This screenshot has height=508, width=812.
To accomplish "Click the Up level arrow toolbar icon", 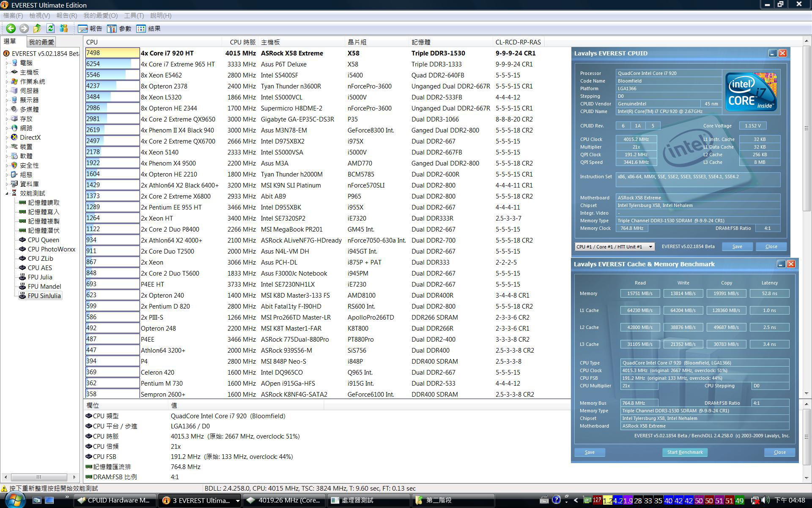I will click(37, 28).
